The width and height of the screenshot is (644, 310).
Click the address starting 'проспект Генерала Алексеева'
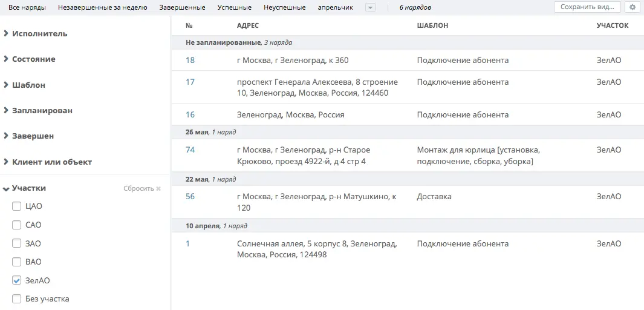click(x=317, y=88)
